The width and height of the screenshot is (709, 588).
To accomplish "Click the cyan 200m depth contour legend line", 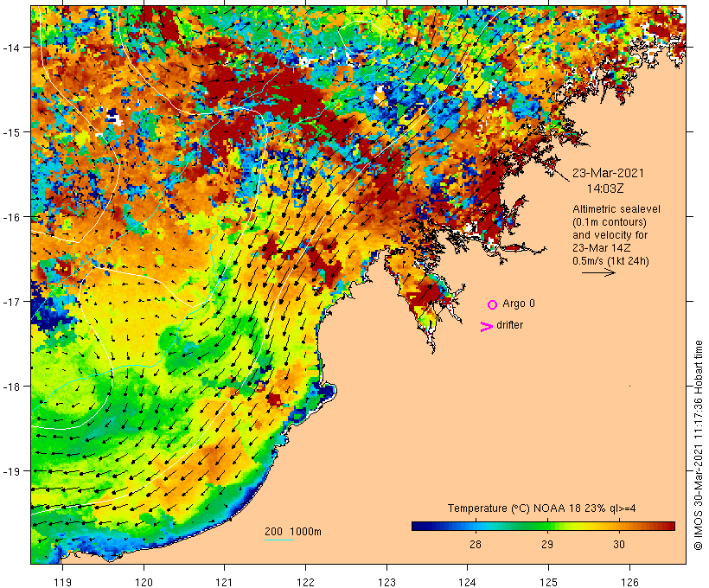I will 279,540.
